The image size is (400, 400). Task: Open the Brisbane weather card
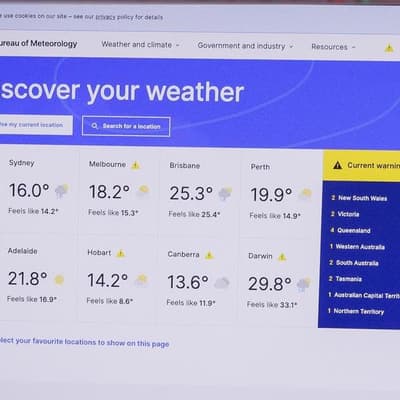pyautogui.click(x=198, y=193)
